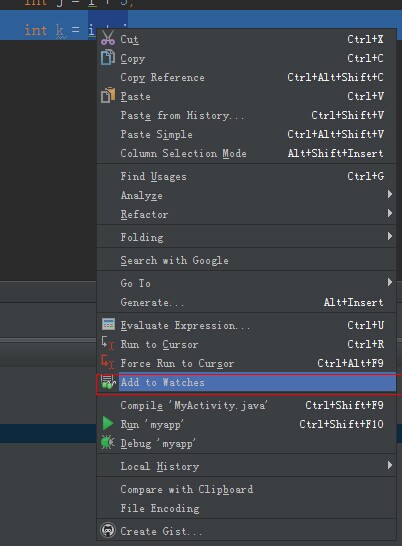Select Force Run to Cursor entry
402x546 pixels.
[246, 364]
